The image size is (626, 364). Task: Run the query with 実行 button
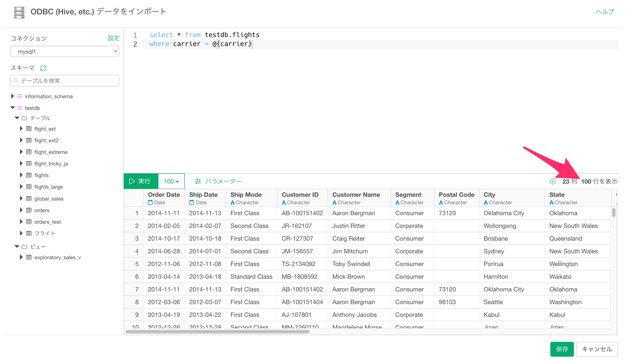point(141,181)
